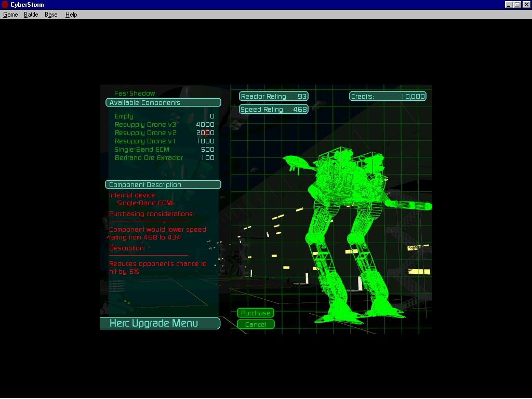
Task: Click the Available Components header
Action: (163, 103)
